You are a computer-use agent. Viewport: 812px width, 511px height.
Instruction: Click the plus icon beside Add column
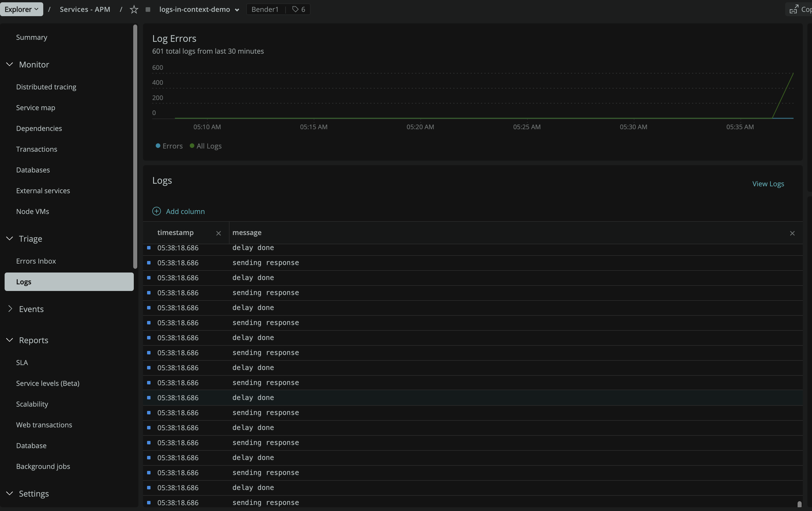[x=157, y=211]
